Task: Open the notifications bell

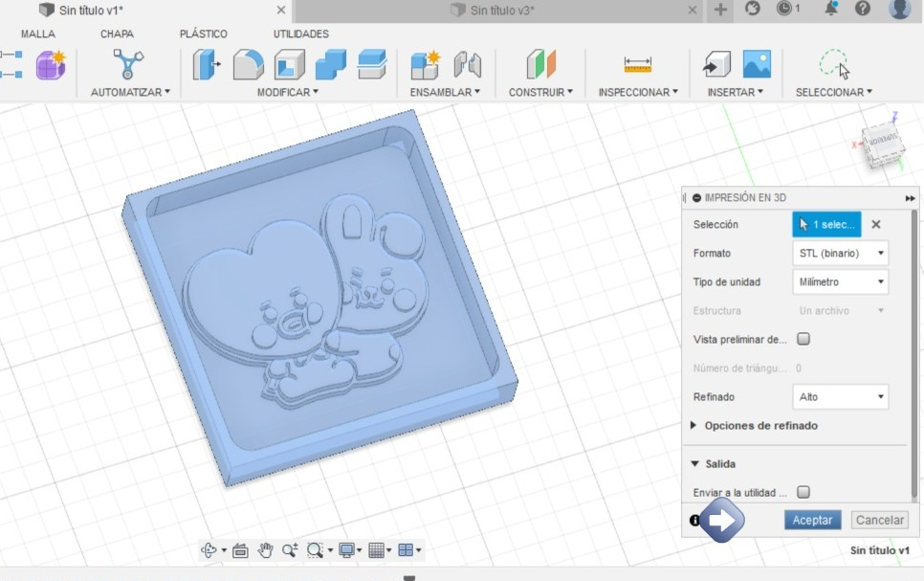Action: click(x=831, y=9)
